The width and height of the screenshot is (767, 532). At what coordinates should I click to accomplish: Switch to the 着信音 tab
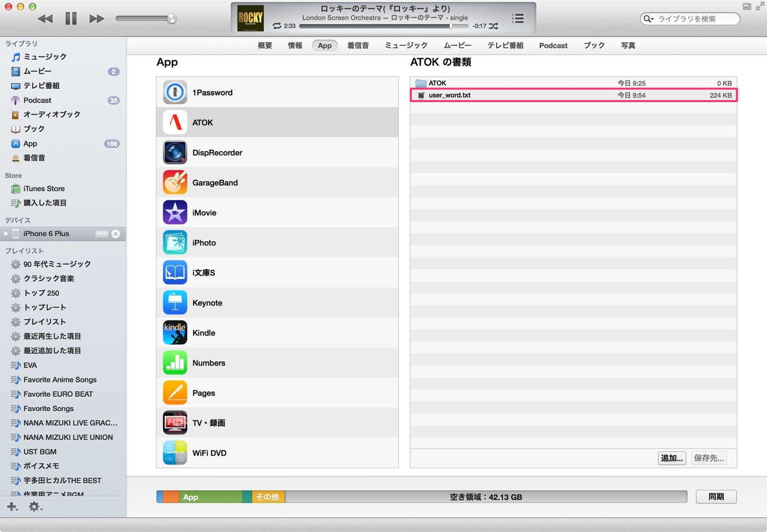358,45
